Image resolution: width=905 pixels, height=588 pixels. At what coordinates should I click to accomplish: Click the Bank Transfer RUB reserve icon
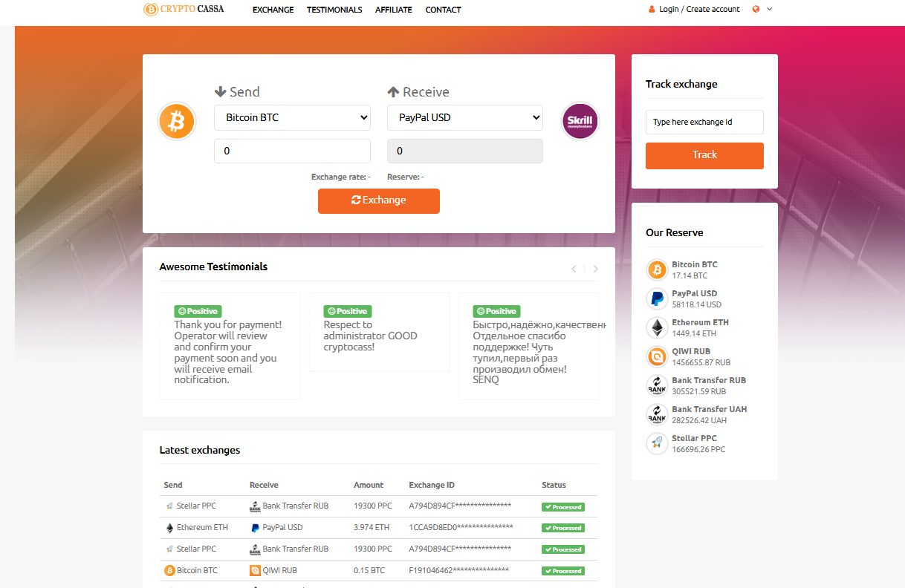(x=657, y=385)
